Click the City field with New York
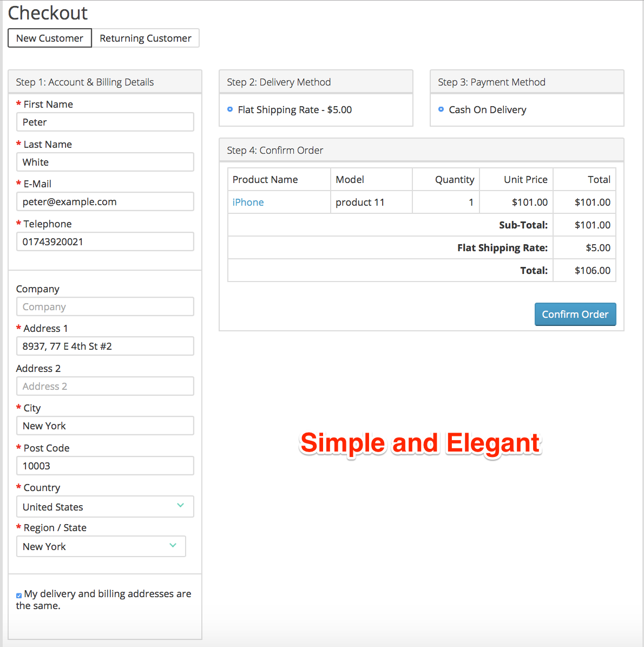Image resolution: width=644 pixels, height=647 pixels. click(x=105, y=426)
